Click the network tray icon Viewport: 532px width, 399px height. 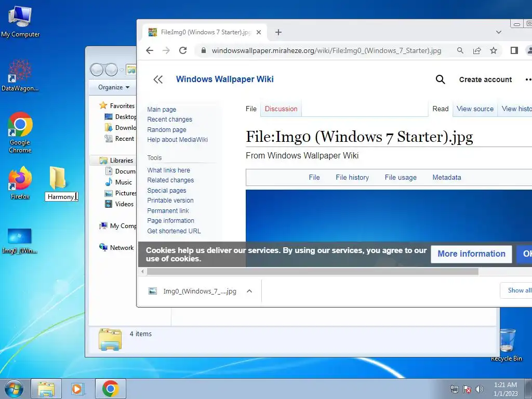[x=454, y=389]
